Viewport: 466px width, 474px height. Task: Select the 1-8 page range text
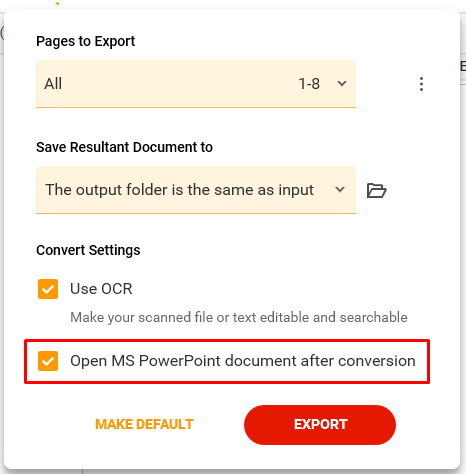tap(309, 84)
